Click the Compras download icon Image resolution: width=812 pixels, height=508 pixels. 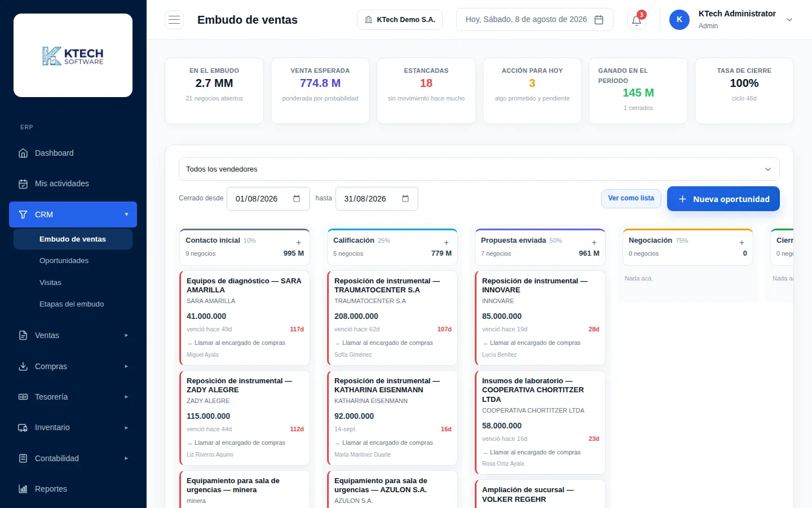23,366
